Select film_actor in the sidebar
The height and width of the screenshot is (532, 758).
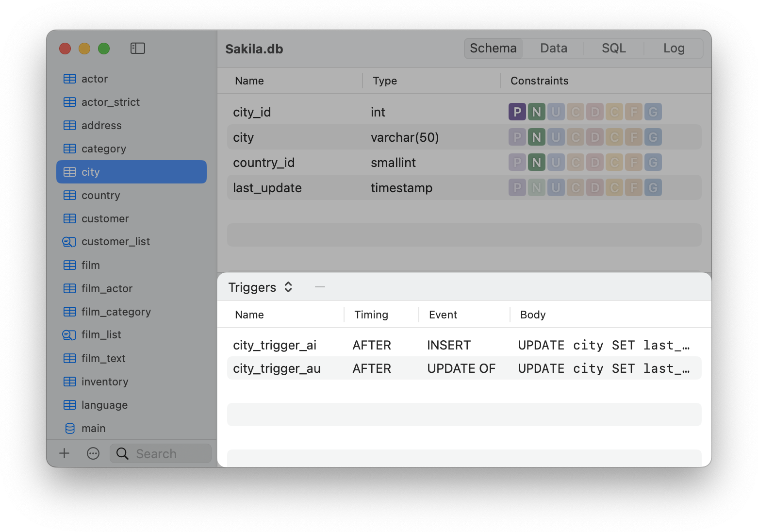click(x=132, y=288)
